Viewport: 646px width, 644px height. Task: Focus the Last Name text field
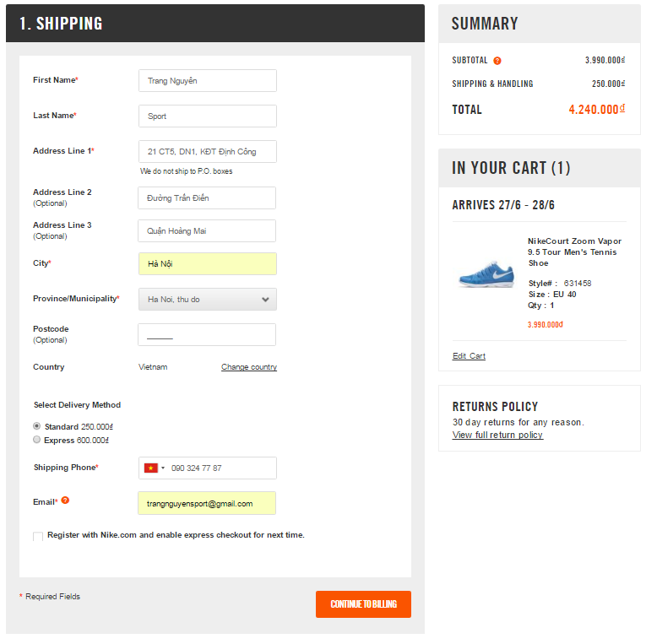pos(207,116)
